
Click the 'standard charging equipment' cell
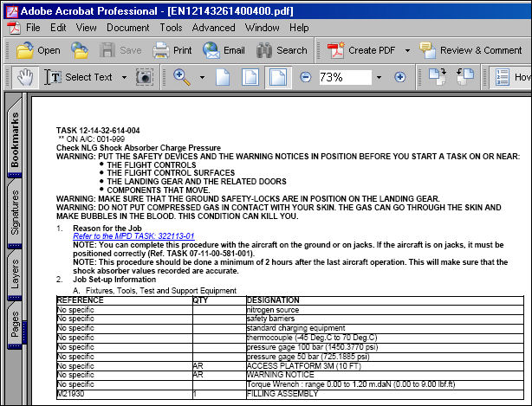385,328
